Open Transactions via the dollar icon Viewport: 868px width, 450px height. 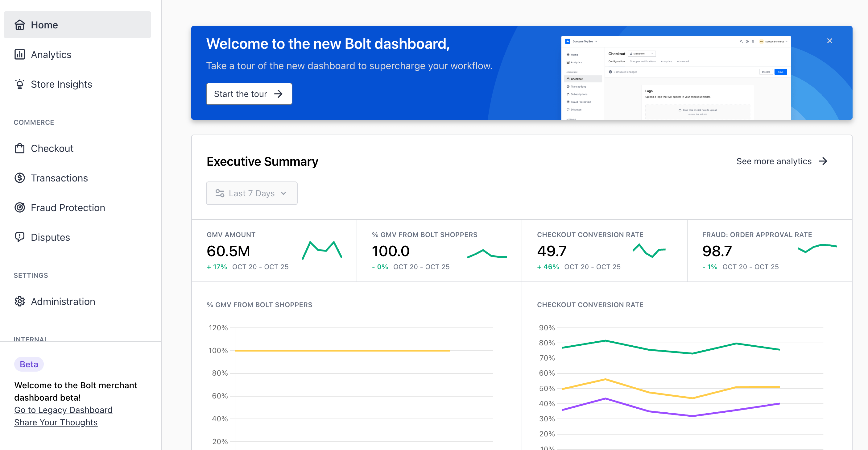tap(20, 178)
